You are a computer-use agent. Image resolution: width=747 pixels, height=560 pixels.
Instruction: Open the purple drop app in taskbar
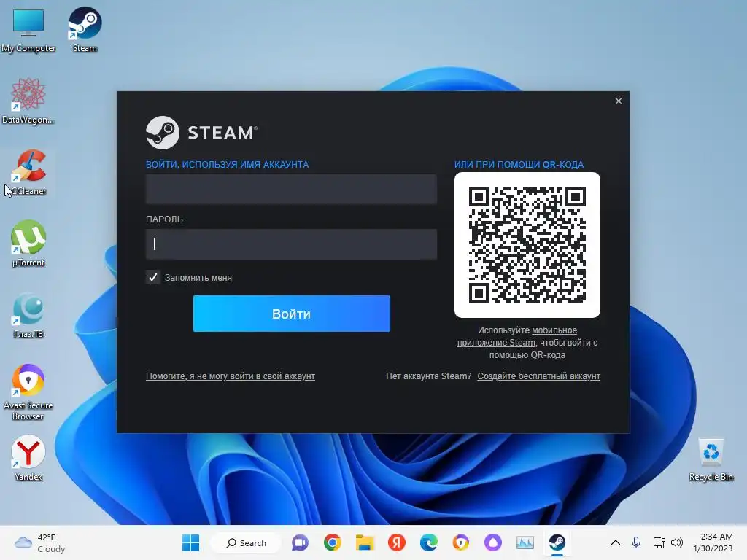pyautogui.click(x=493, y=542)
